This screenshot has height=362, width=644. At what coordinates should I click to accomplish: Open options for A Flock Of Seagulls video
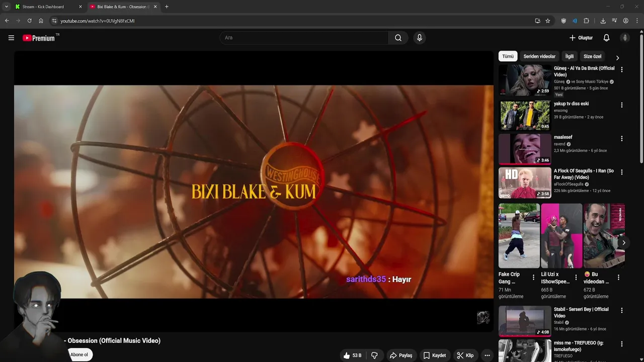click(621, 172)
